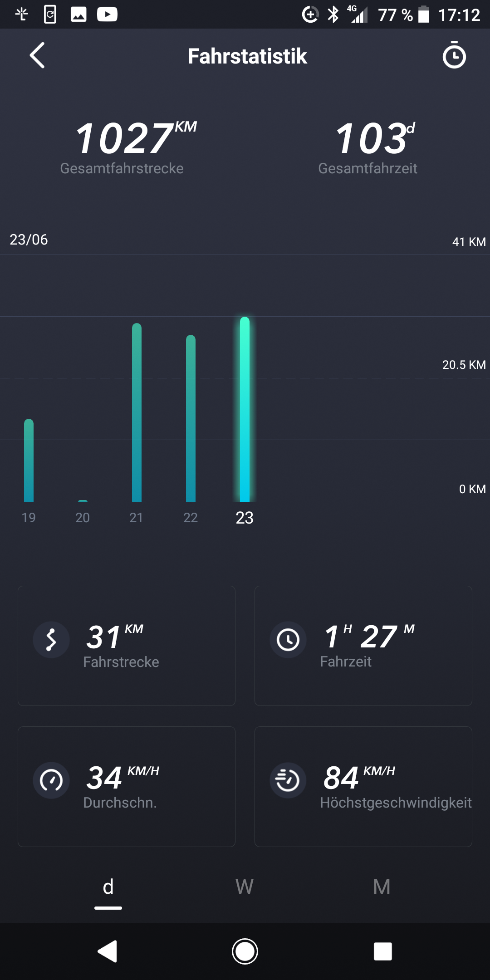Select the bar for day 22

pos(191,418)
